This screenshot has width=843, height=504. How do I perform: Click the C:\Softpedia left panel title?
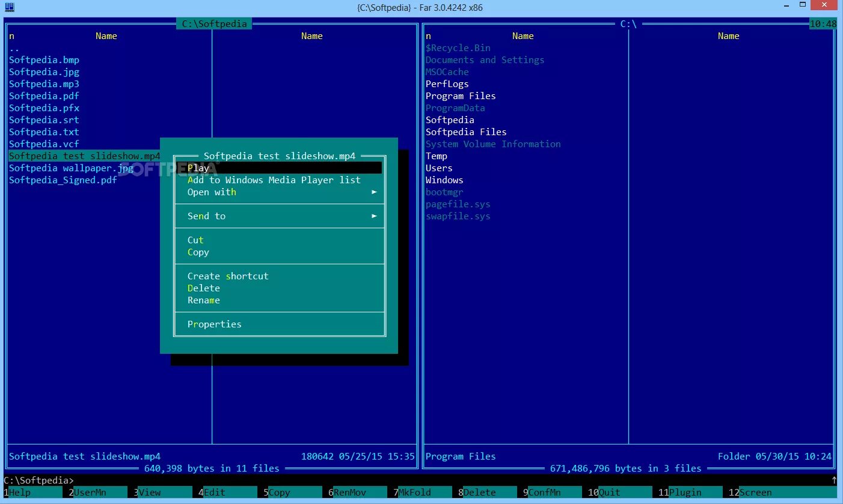215,24
